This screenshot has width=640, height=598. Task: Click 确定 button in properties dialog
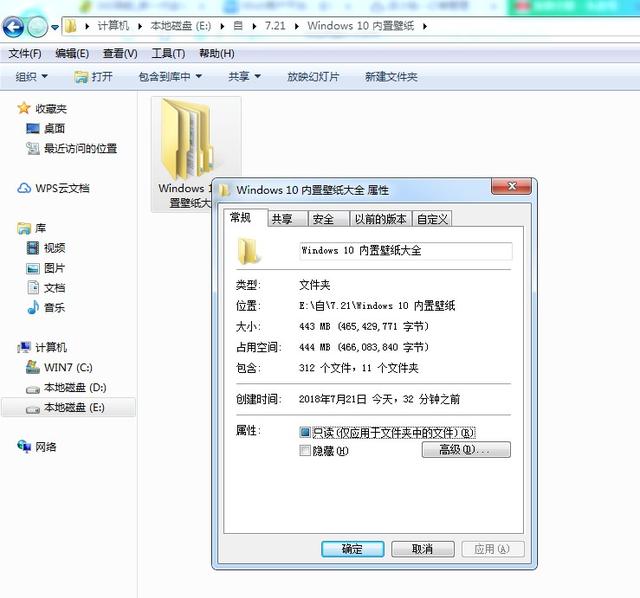click(352, 549)
